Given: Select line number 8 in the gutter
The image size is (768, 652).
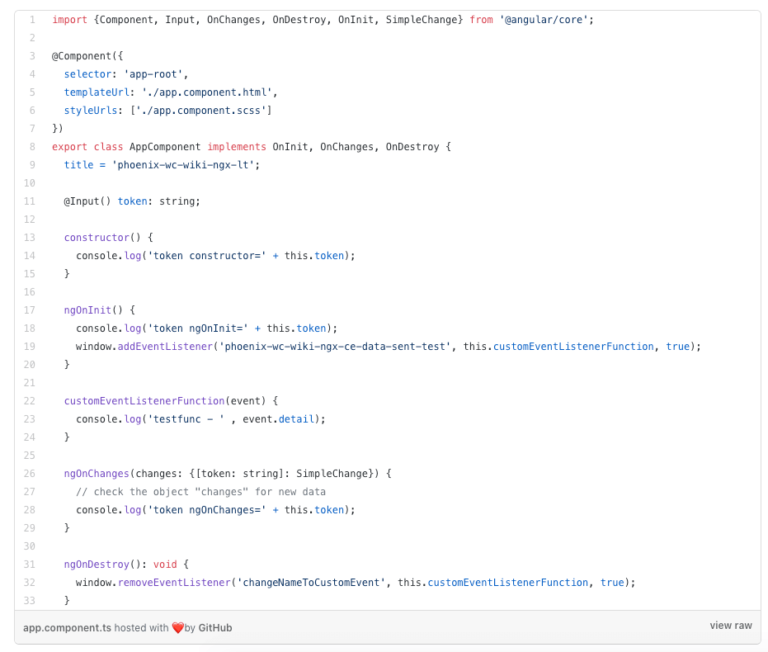Looking at the screenshot, I should click(32, 146).
